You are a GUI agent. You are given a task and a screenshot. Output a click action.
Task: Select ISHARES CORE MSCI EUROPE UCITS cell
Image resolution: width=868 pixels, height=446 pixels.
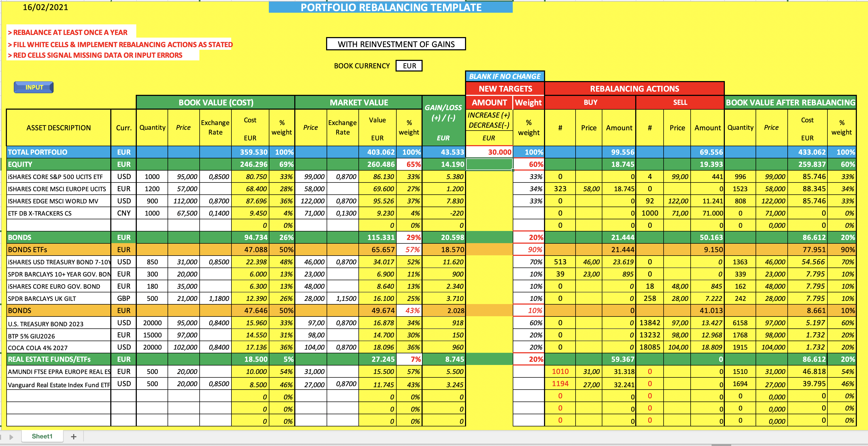[59, 189]
